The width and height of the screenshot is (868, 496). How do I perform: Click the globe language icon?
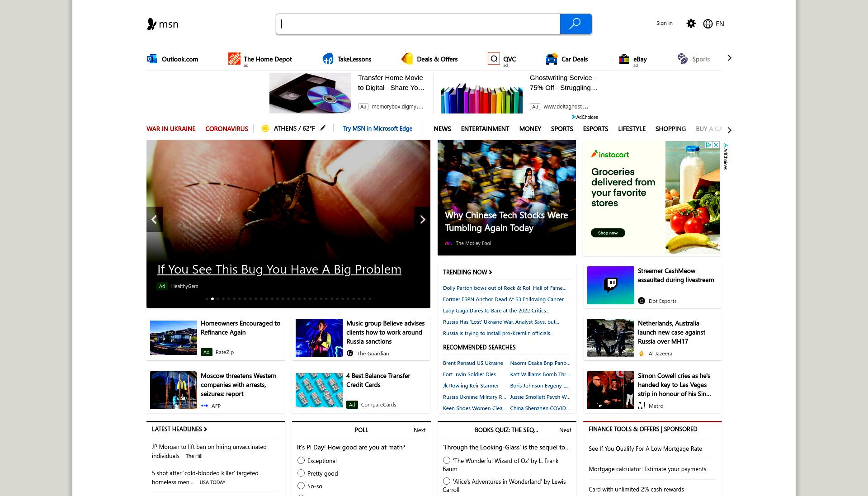point(708,24)
